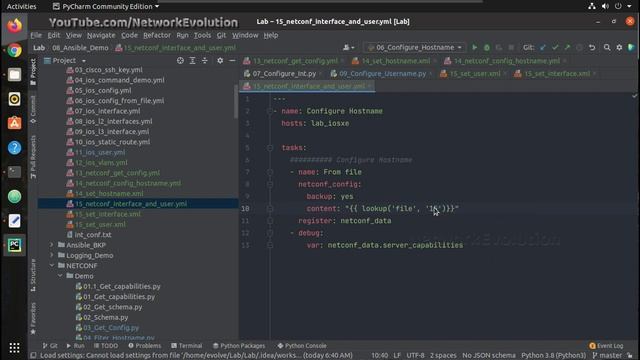640x360 pixels.
Task: Switch to 07_Configure_Int.py tab
Action: click(284, 73)
